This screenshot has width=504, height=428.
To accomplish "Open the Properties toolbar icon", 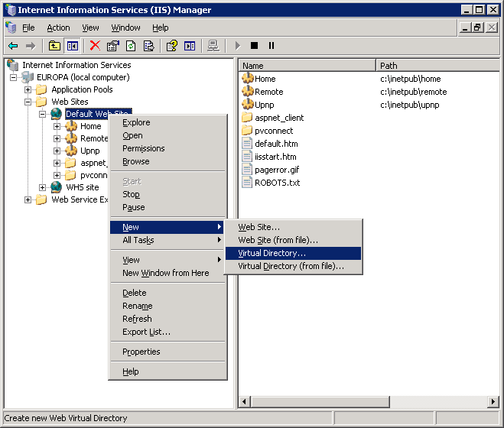I will tap(113, 46).
